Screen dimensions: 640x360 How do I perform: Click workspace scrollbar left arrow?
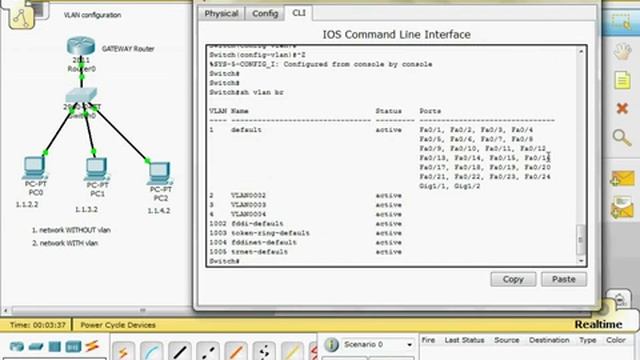[6, 311]
